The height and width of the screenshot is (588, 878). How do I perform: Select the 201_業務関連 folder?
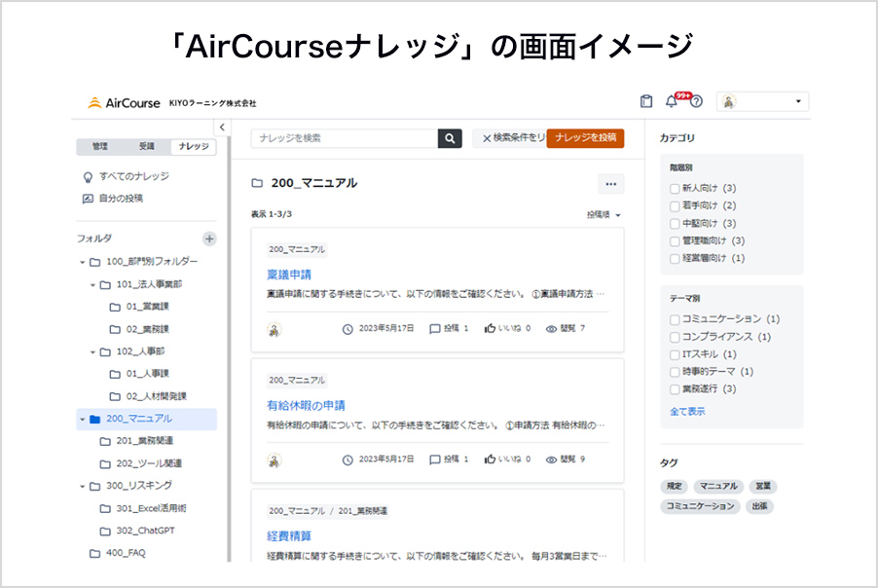[136, 441]
